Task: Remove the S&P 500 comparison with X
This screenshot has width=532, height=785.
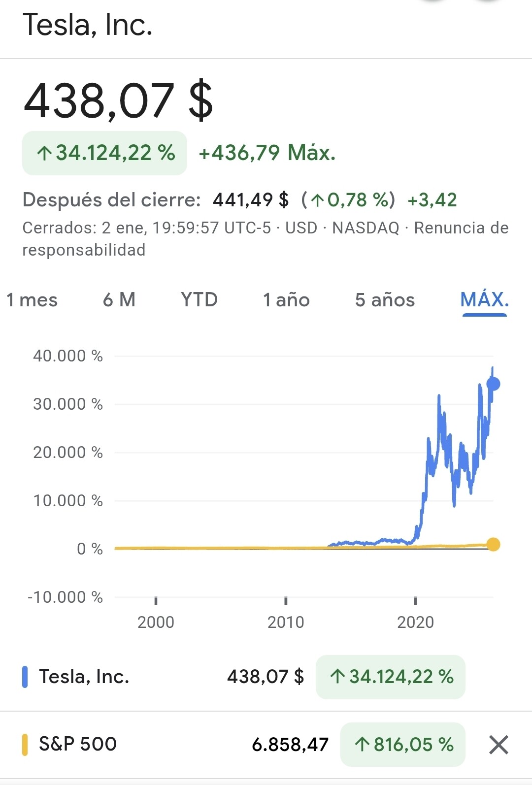Action: click(499, 745)
